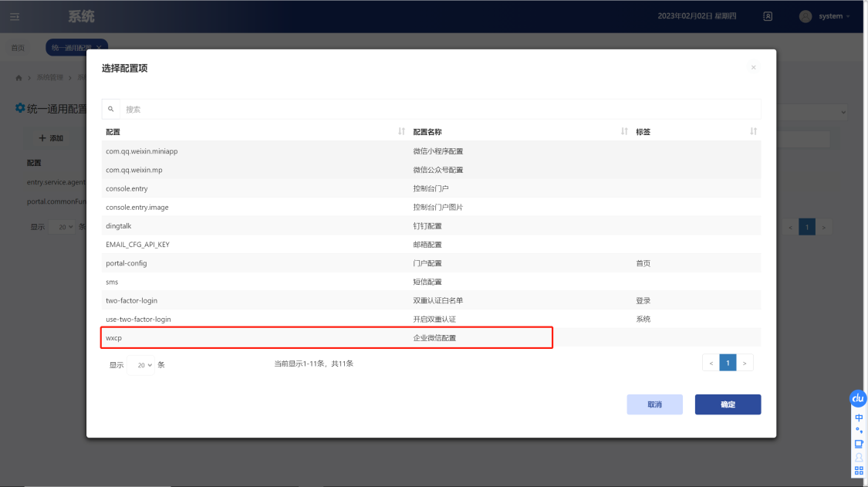This screenshot has width=868, height=487.
Task: Click the search magnifier icon in dialog
Action: pos(111,110)
